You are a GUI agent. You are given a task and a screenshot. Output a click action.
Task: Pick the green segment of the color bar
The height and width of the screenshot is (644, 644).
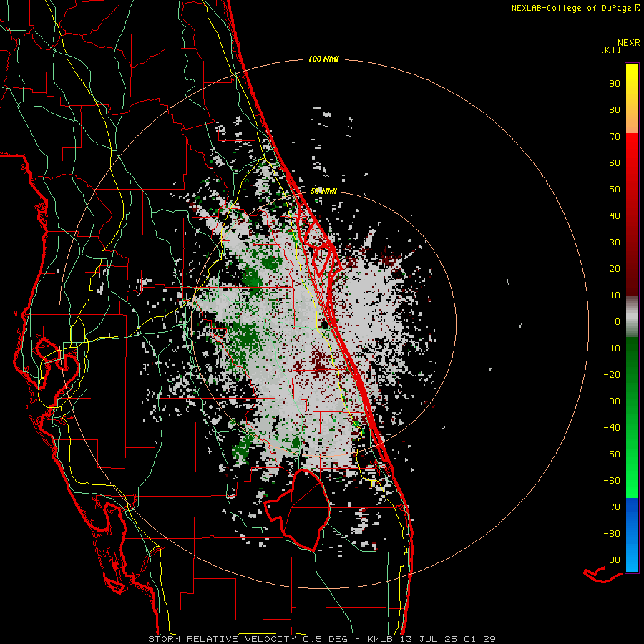632,417
